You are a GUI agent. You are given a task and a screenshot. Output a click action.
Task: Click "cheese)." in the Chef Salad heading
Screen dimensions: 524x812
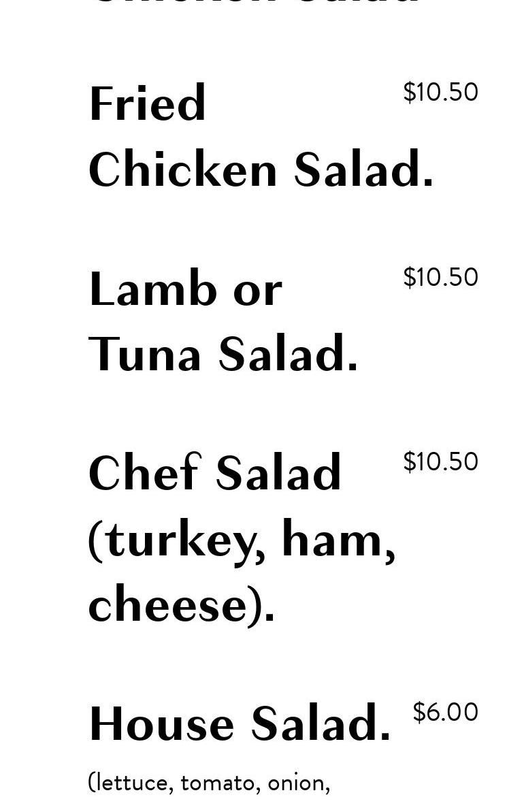click(182, 604)
